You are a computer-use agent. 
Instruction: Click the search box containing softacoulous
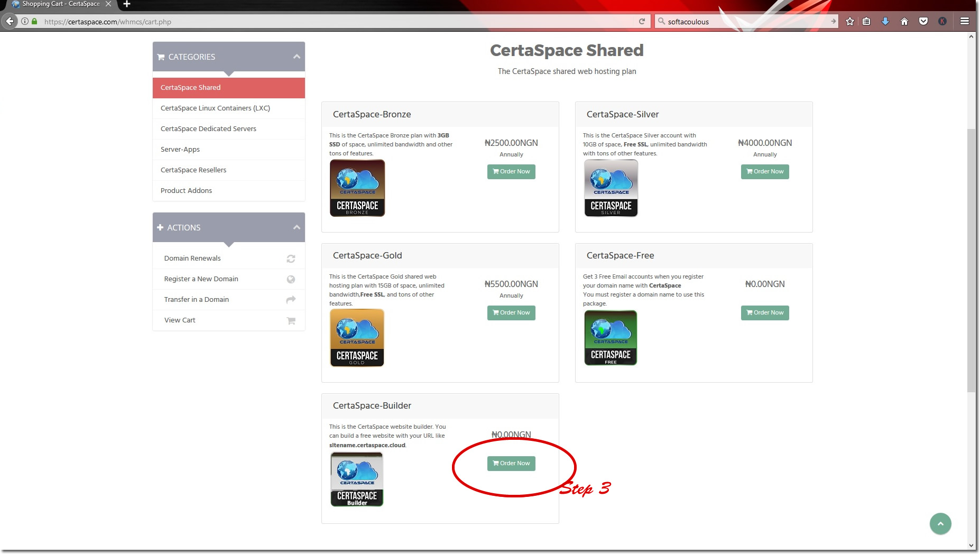(x=745, y=22)
